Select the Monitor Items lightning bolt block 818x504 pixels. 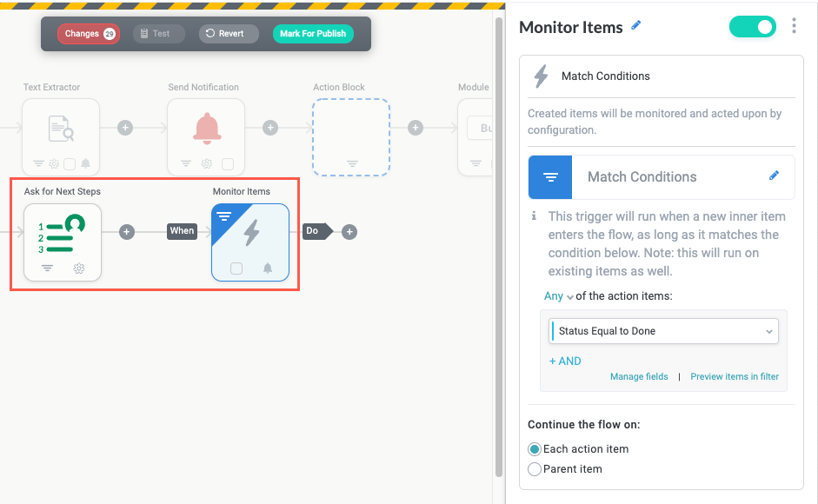(250, 233)
